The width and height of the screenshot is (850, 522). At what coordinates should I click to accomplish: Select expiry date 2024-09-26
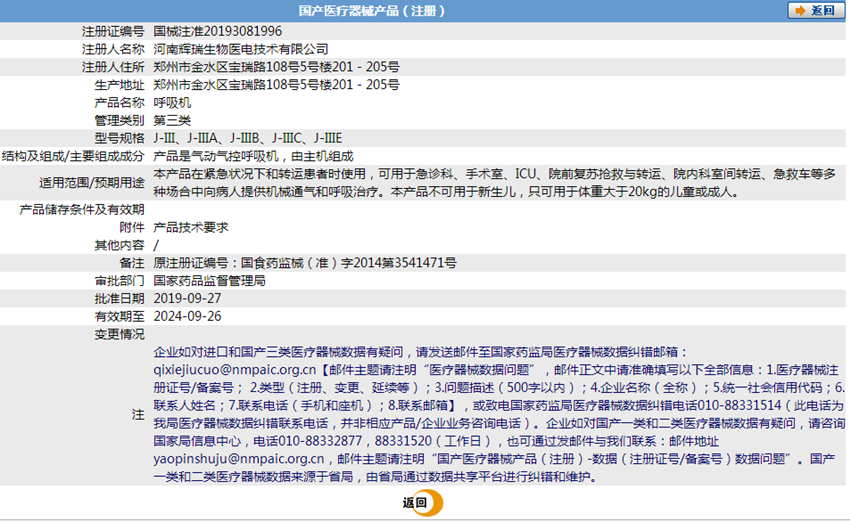click(187, 317)
